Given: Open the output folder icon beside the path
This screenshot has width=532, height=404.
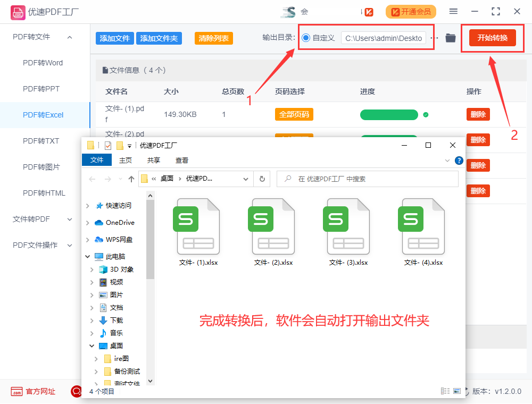Looking at the screenshot, I should [450, 38].
